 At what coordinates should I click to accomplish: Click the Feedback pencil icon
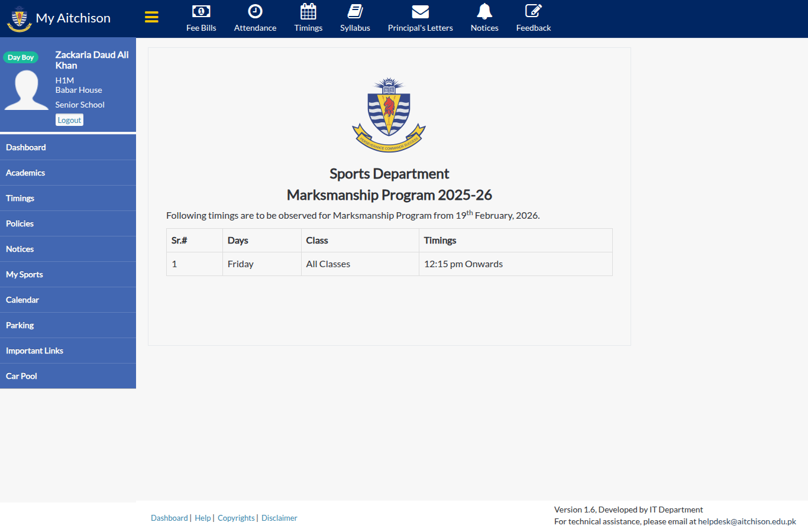[x=534, y=11]
